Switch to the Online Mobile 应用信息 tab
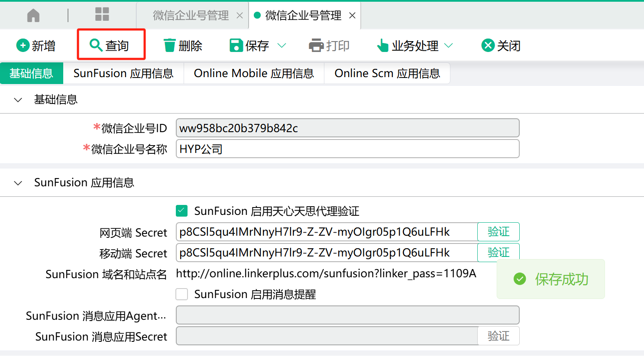 click(x=254, y=73)
